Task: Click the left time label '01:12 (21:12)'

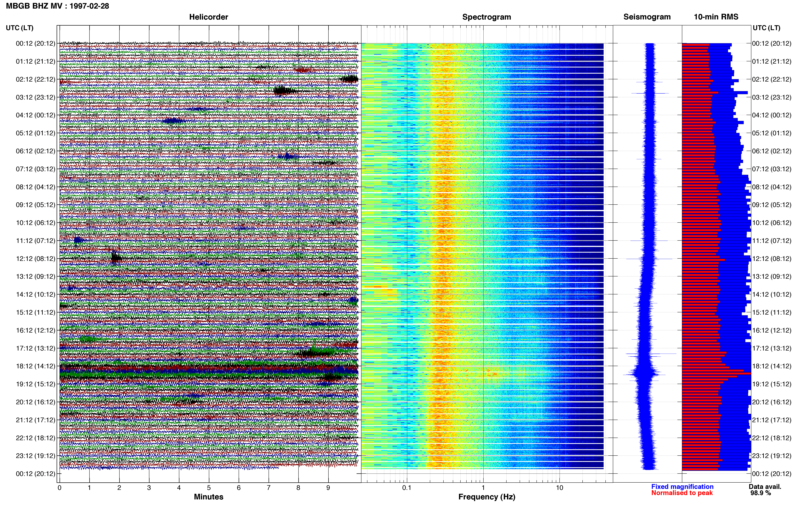Action: 36,61
